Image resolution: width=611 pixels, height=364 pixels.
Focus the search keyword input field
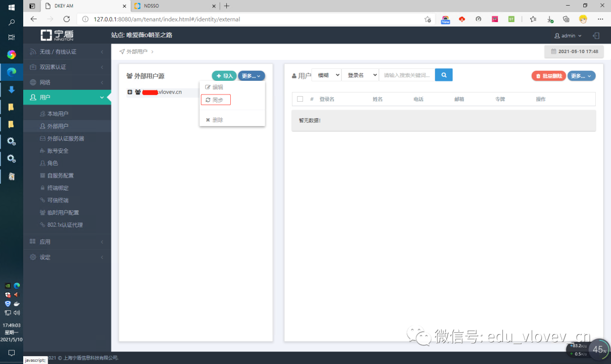click(x=407, y=75)
